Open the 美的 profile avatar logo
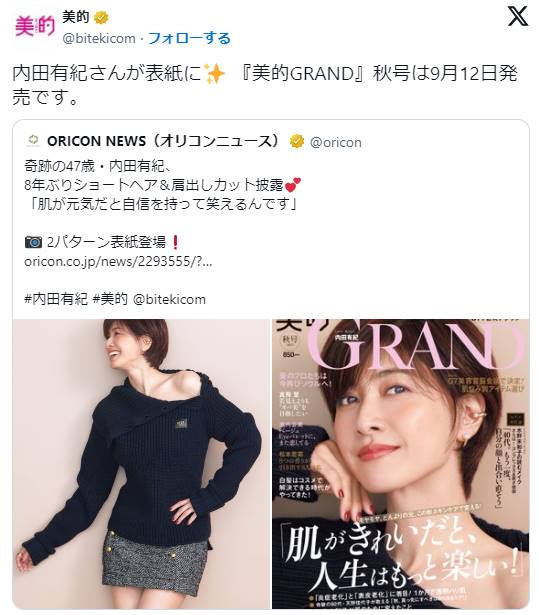Screen dimensions: 539x615 pos(35,27)
